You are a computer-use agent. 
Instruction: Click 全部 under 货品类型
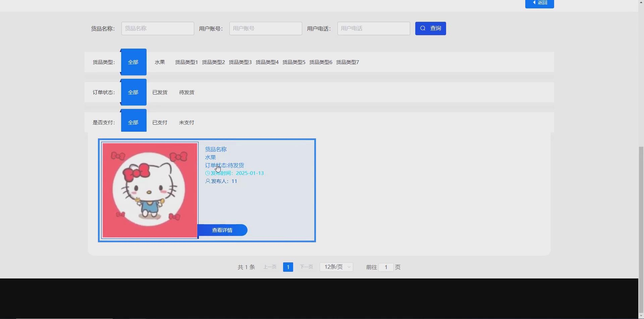(x=133, y=62)
